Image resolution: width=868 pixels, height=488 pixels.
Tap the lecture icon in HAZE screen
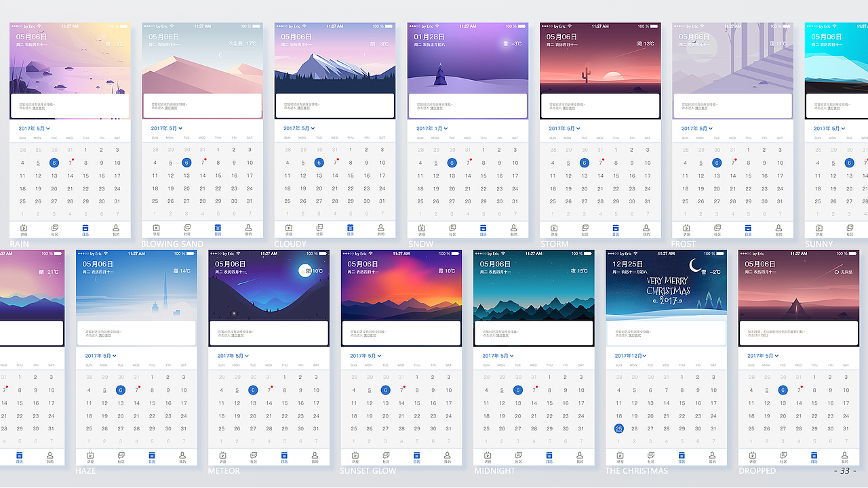(90, 455)
